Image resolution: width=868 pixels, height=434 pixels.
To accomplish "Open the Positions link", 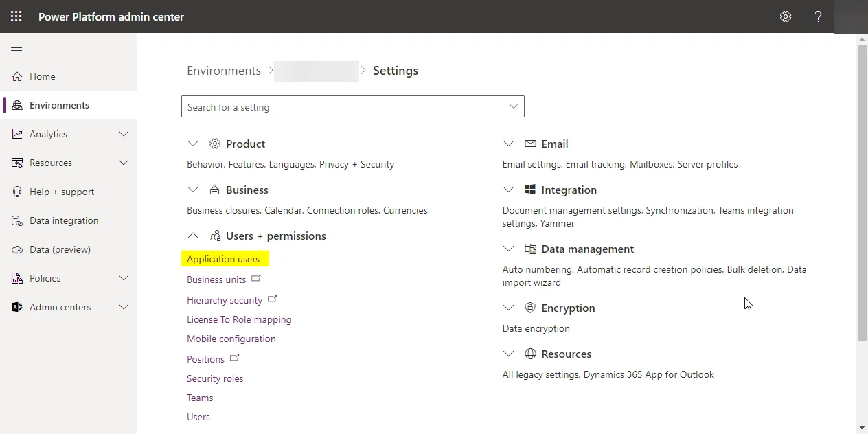I will coord(205,359).
